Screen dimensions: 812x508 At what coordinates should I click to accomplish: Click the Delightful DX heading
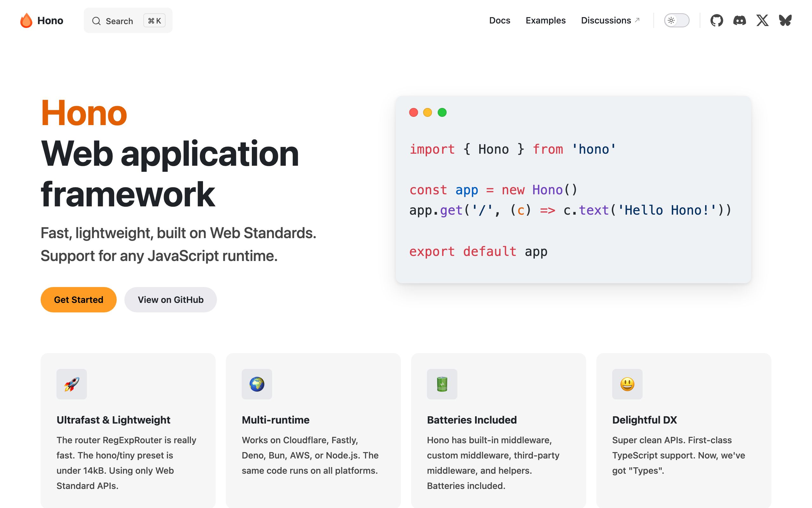click(645, 420)
